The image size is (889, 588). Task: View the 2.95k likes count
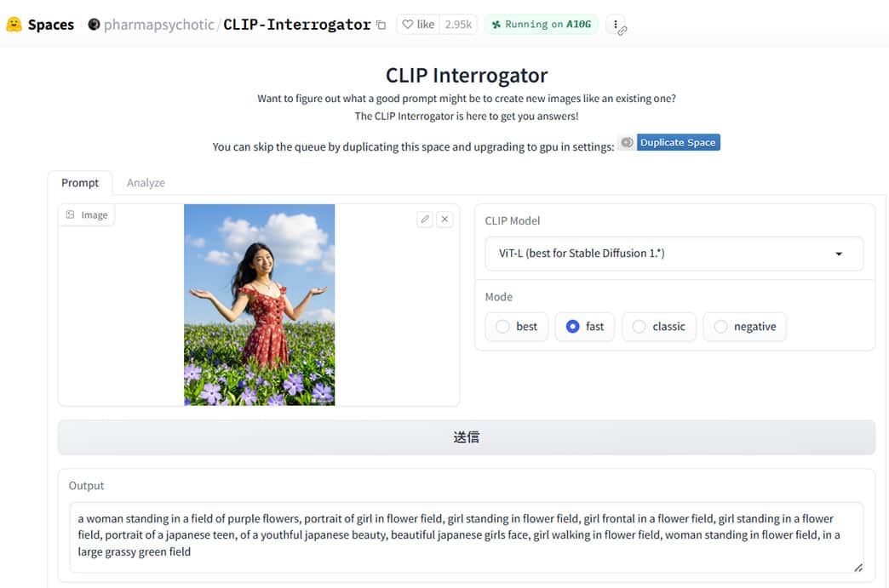458,25
